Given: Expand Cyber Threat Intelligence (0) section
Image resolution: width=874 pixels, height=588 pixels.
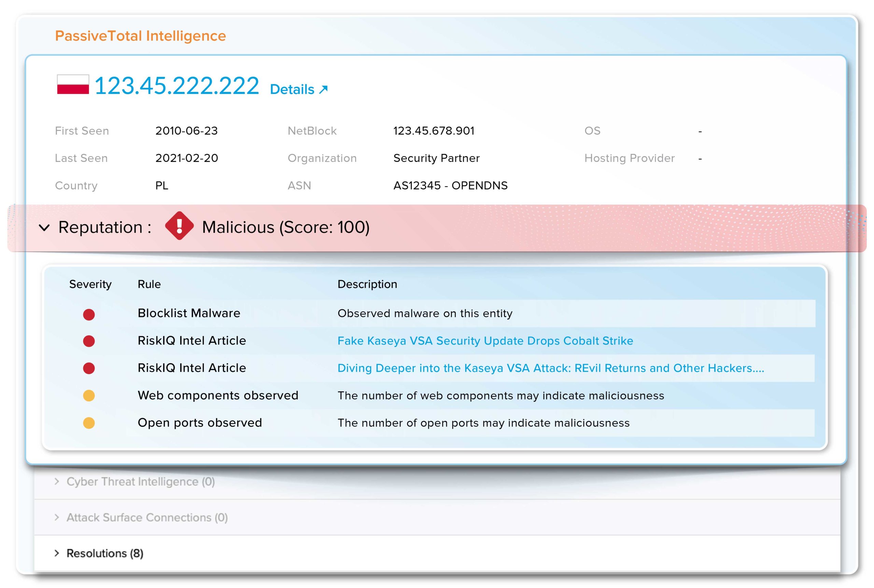Looking at the screenshot, I should (140, 481).
